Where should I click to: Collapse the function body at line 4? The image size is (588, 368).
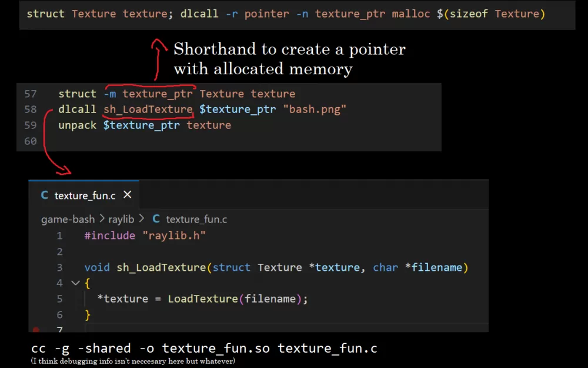(75, 283)
